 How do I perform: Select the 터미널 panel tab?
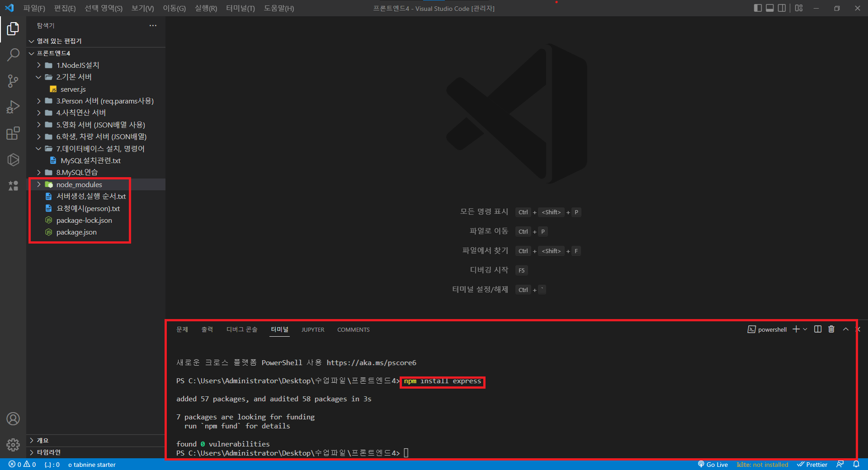pos(279,329)
